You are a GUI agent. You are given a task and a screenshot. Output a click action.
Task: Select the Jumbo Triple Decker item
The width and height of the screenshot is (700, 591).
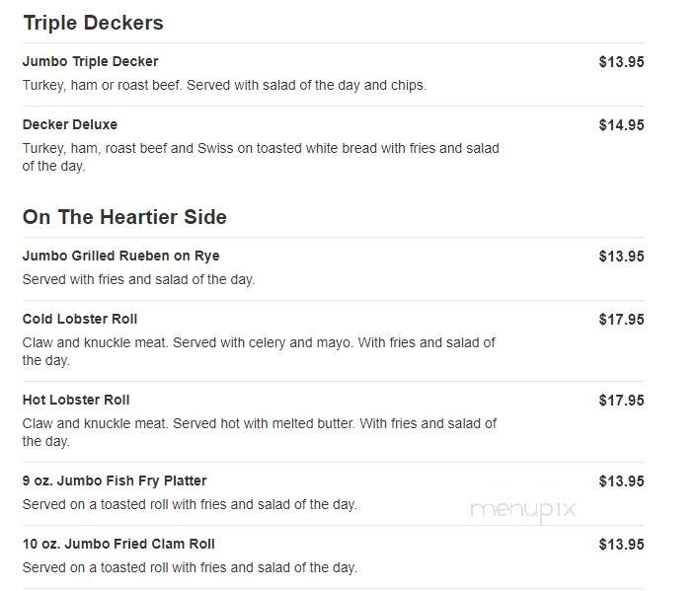90,61
